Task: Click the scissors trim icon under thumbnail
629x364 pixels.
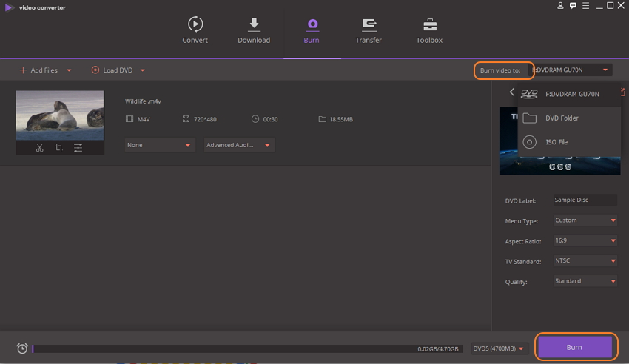Action: pyautogui.click(x=40, y=148)
